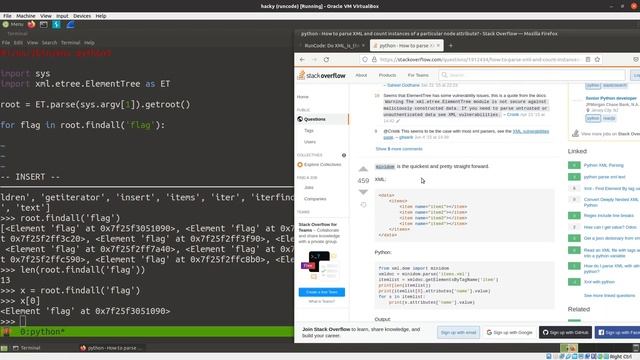The width and height of the screenshot is (640, 360).
Task: Click Sign up with GitHub button
Action: click(x=566, y=333)
